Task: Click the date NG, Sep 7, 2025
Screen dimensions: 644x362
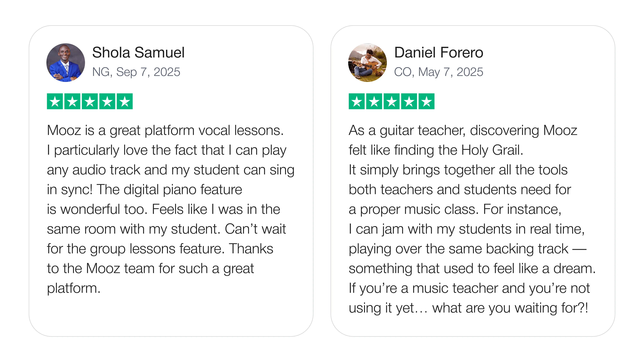Action: click(x=136, y=72)
